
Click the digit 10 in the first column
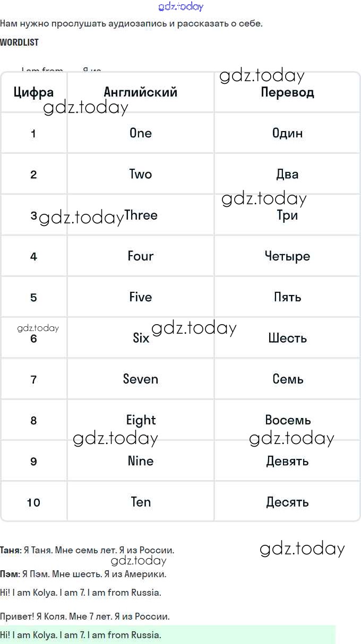33,502
